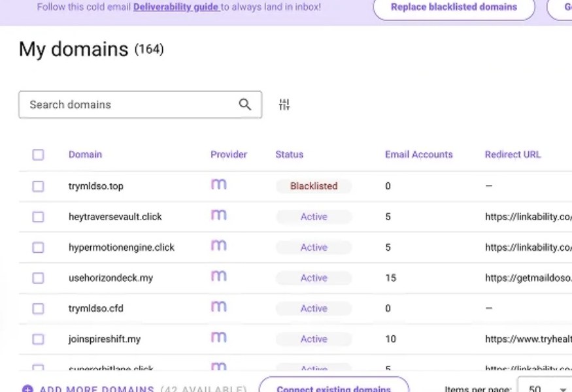Sort by Email Accounts column header

click(x=419, y=155)
